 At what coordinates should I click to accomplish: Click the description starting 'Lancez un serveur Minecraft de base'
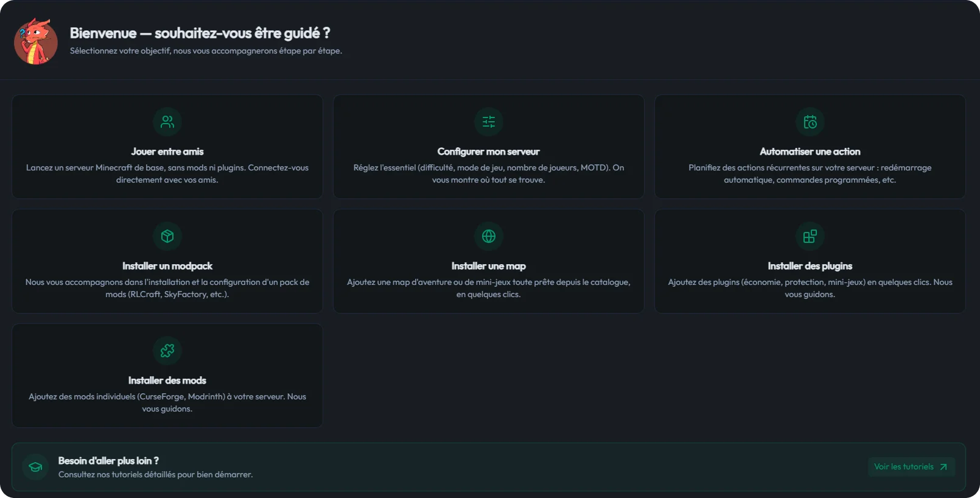(167, 174)
